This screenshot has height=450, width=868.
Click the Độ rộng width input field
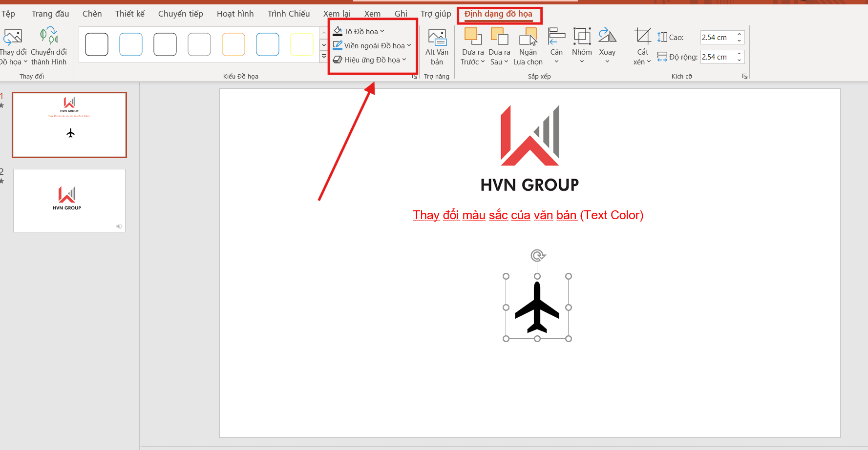[x=718, y=57]
